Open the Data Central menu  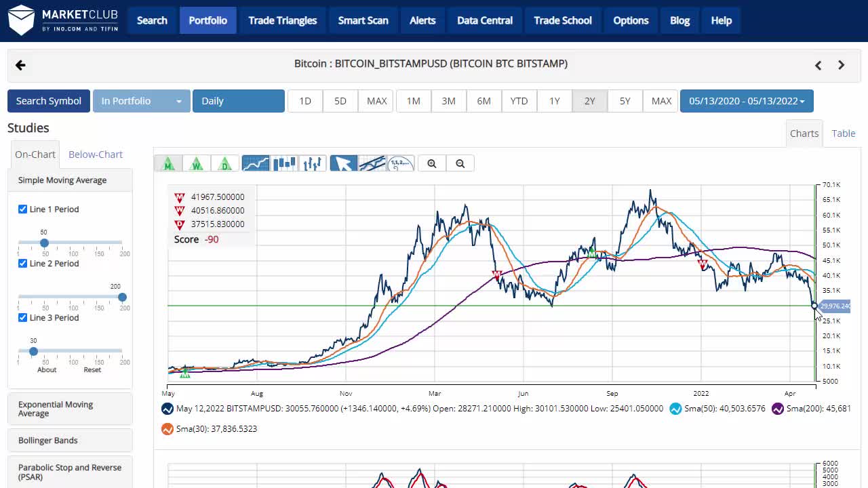click(485, 20)
